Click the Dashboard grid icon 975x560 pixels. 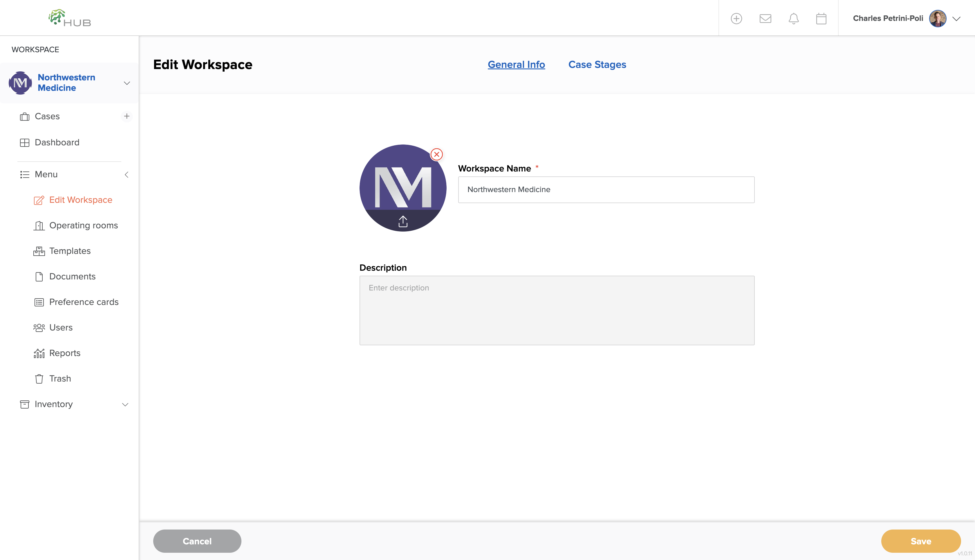(25, 143)
